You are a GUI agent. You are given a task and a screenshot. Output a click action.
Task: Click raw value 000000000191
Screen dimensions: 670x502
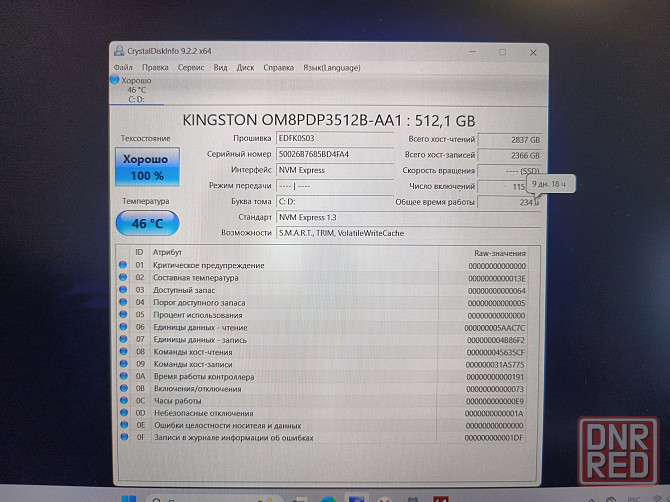495,377
